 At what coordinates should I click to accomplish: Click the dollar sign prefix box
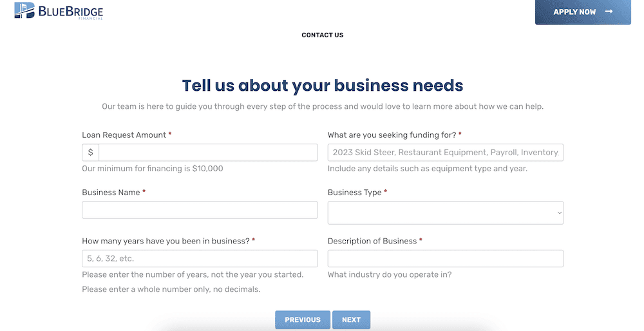tap(91, 153)
